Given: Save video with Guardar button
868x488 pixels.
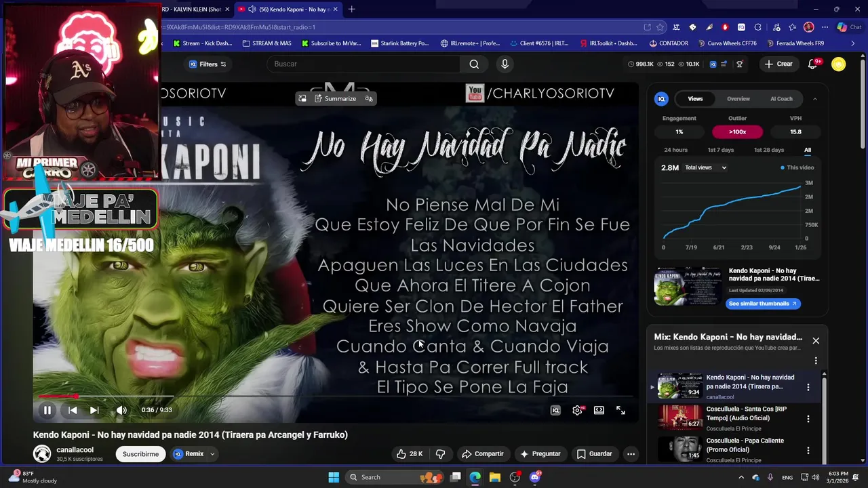Looking at the screenshot, I should click(x=594, y=454).
